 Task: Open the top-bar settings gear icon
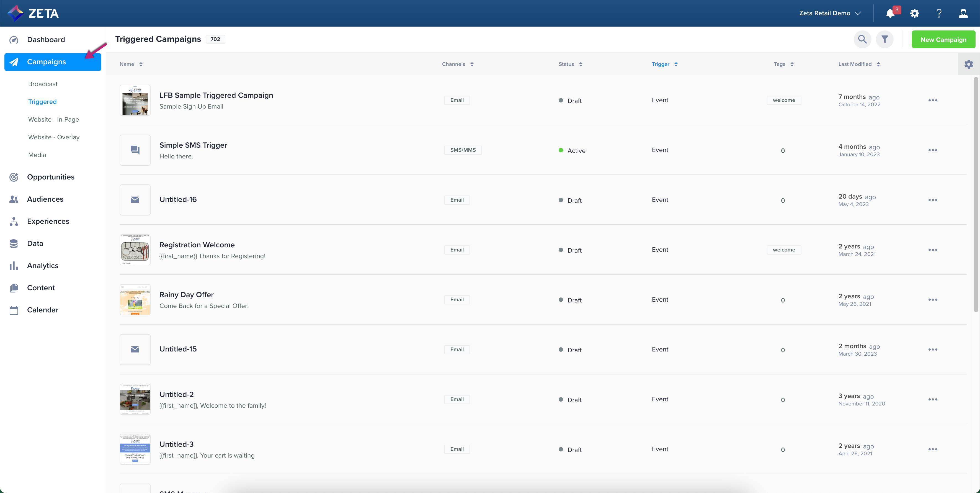(914, 13)
